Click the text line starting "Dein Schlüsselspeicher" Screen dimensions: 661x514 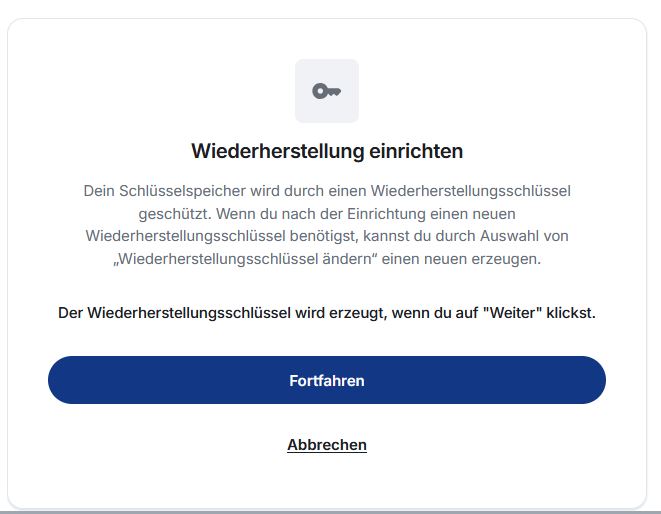[x=327, y=190]
